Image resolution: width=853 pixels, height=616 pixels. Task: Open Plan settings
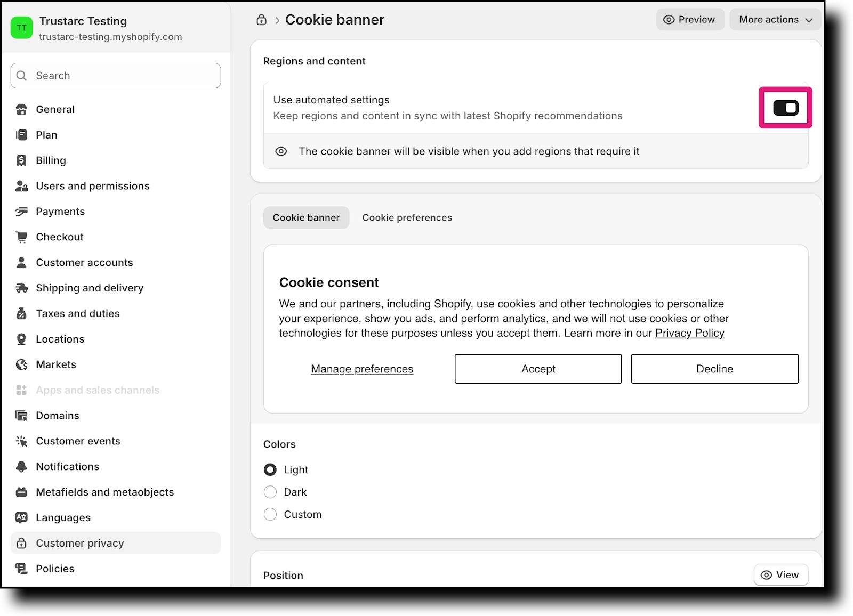click(116, 135)
